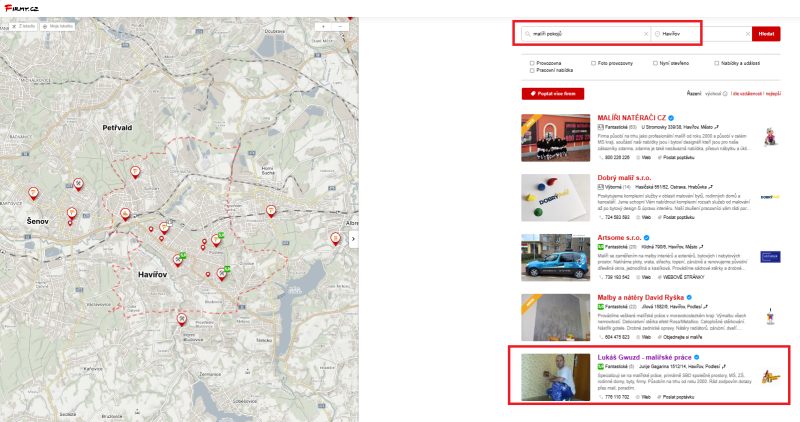Select the map pin next to Šenov label
Viewport: 800px width, 422px height.
71,213
